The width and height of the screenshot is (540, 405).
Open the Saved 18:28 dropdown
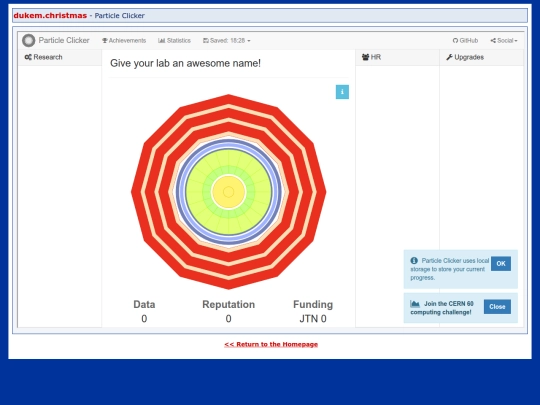[x=227, y=41]
